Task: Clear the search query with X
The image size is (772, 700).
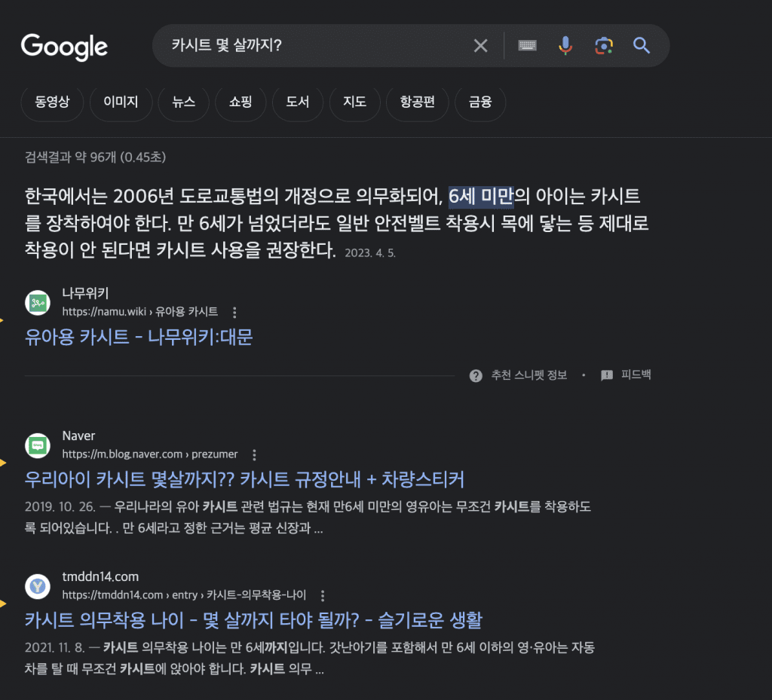Action: click(x=480, y=46)
